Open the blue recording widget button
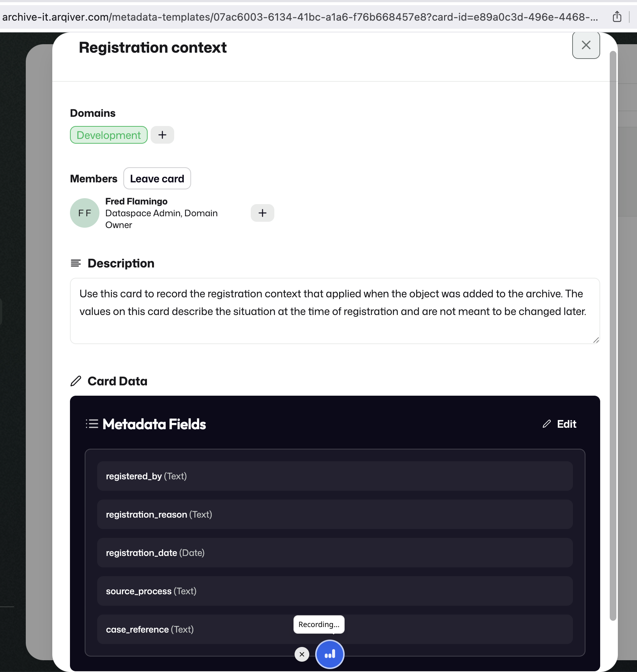The width and height of the screenshot is (637, 672). click(330, 654)
